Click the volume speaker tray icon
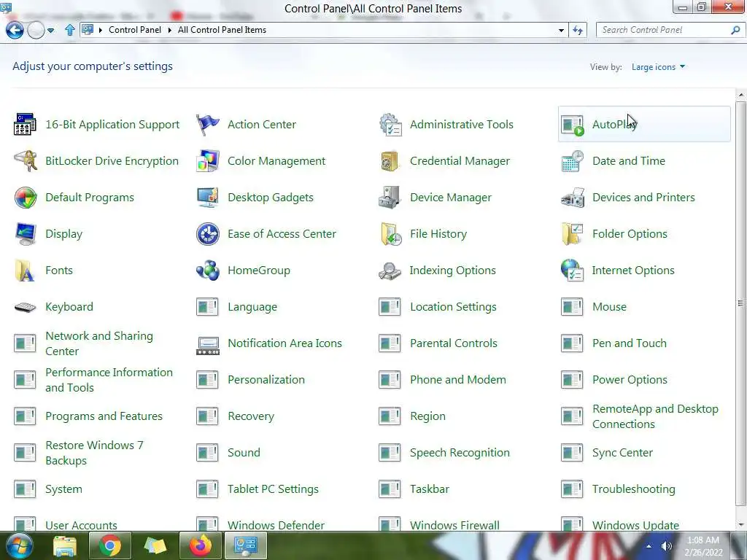747x560 pixels. click(x=667, y=546)
